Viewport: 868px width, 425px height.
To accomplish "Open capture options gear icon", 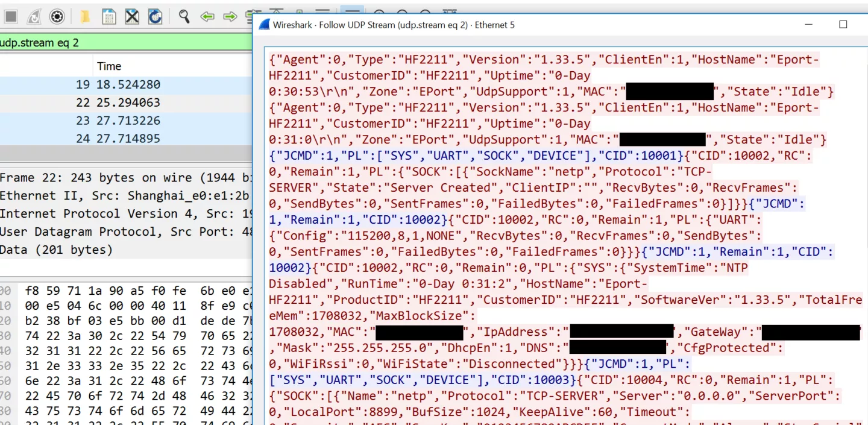I will pyautogui.click(x=57, y=17).
